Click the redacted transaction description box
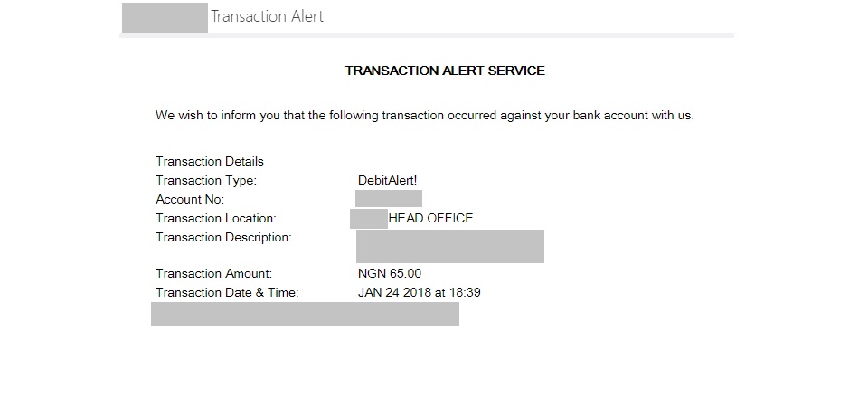 449,246
